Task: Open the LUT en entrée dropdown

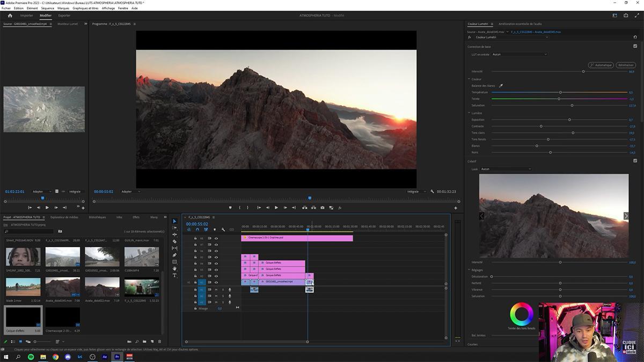Action: (519, 54)
